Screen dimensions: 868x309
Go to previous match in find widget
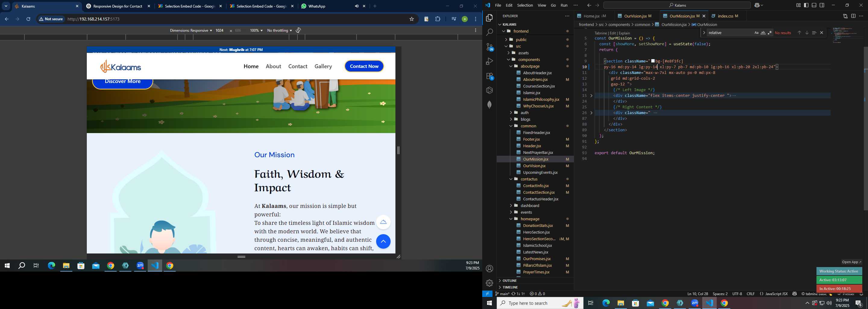[x=799, y=33]
